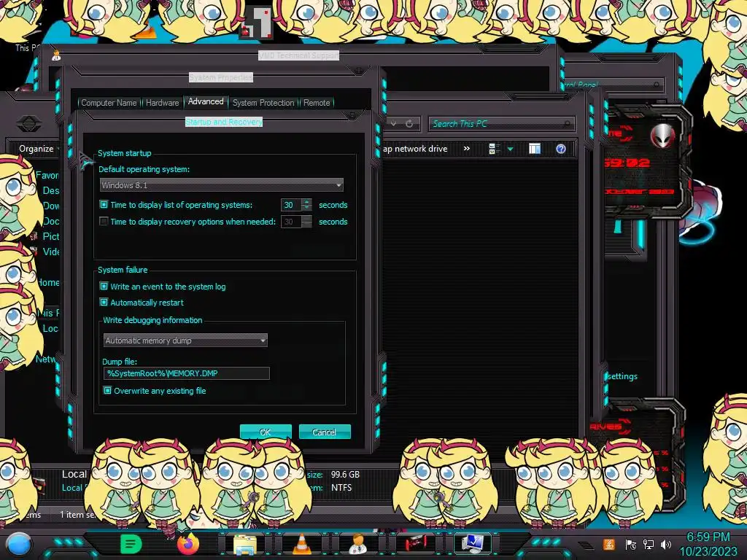Change your view icon in explorer toolbar

(493, 149)
